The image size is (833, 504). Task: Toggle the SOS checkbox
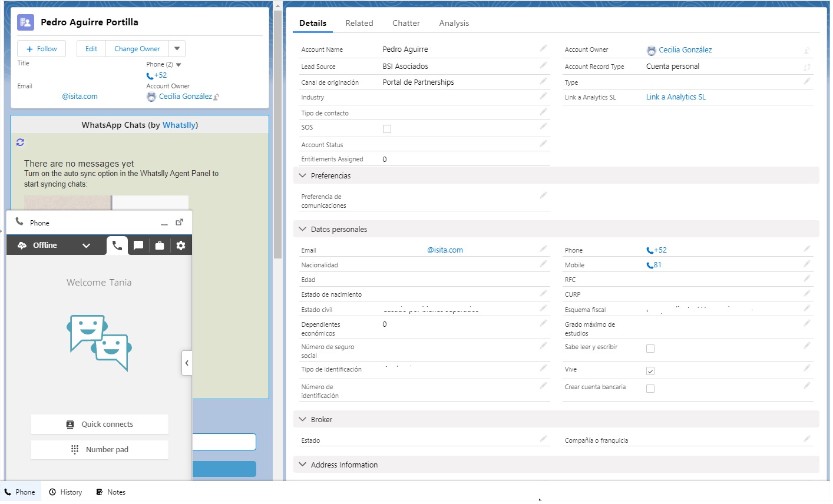click(x=387, y=129)
